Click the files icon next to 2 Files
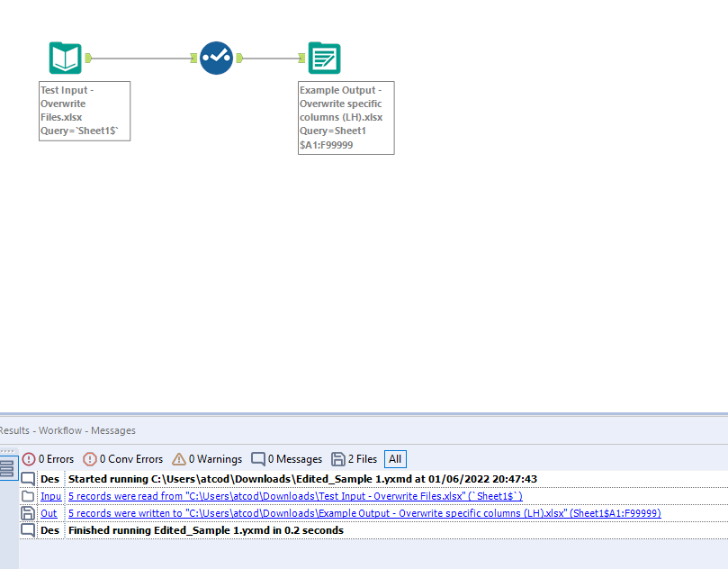 338,459
